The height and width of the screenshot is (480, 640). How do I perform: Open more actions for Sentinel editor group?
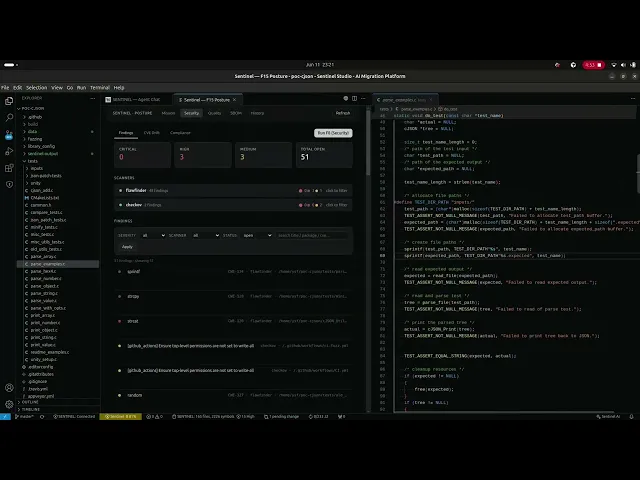(x=363, y=98)
